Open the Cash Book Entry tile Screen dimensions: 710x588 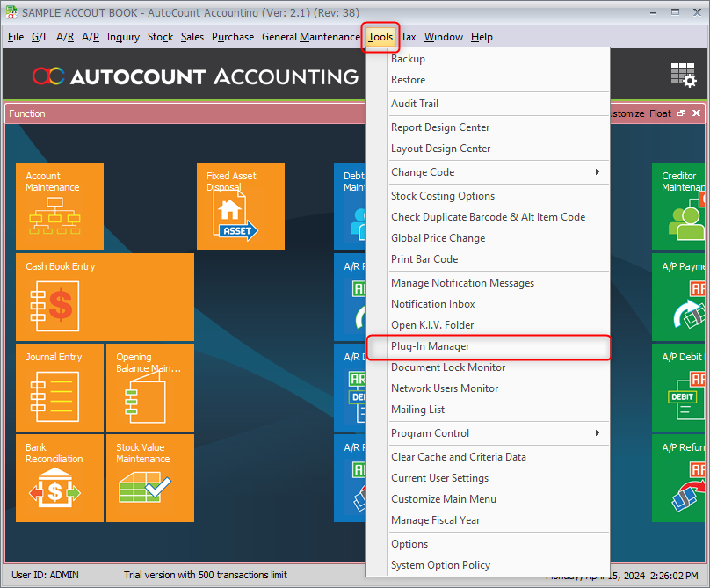pyautogui.click(x=105, y=296)
